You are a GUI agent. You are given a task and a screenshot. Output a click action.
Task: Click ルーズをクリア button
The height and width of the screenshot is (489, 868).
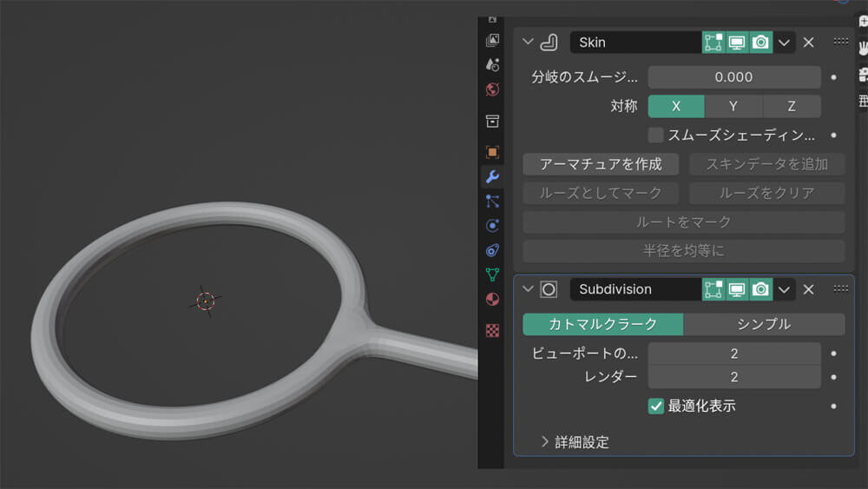(x=766, y=194)
